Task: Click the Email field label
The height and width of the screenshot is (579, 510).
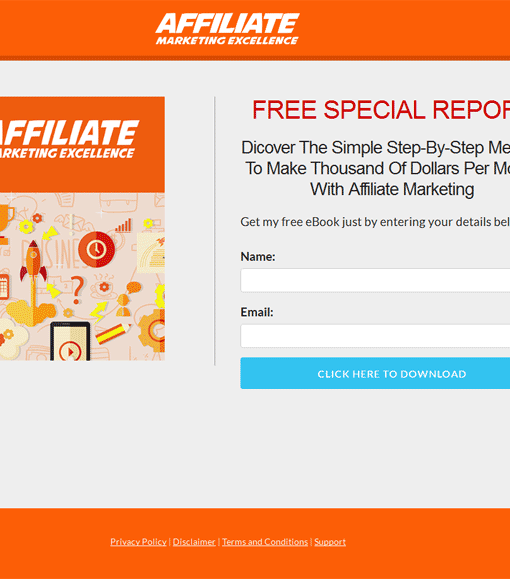Action: pyautogui.click(x=257, y=312)
